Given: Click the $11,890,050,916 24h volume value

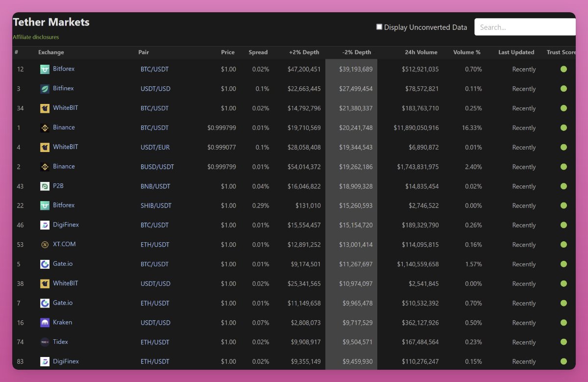Looking at the screenshot, I should point(416,127).
